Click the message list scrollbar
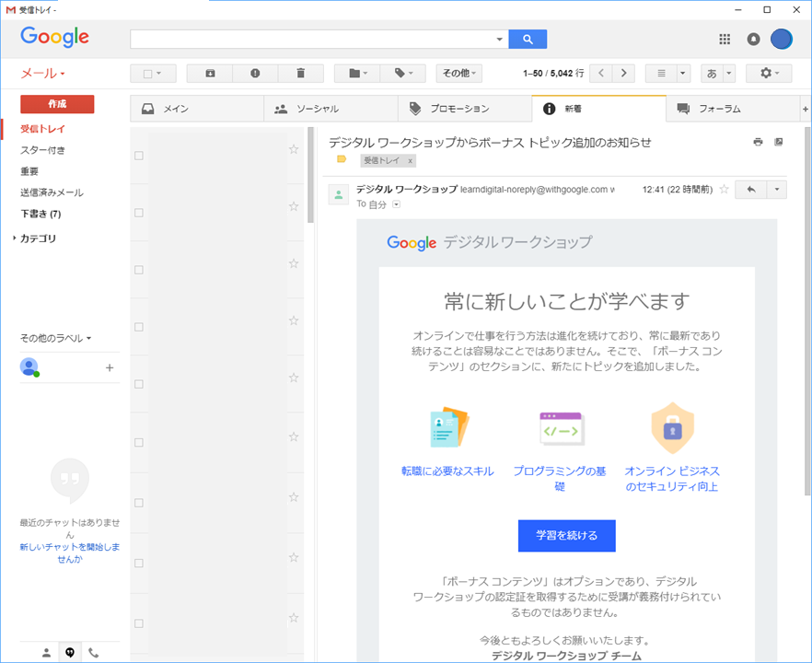Viewport: 812px width, 663px height. click(x=311, y=175)
